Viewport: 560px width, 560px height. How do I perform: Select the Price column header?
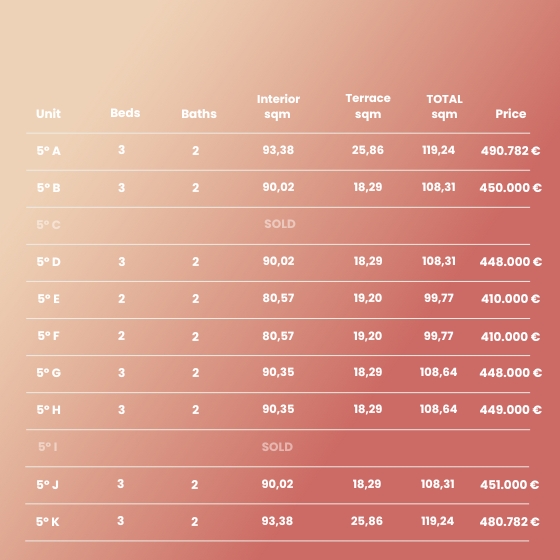tap(510, 114)
